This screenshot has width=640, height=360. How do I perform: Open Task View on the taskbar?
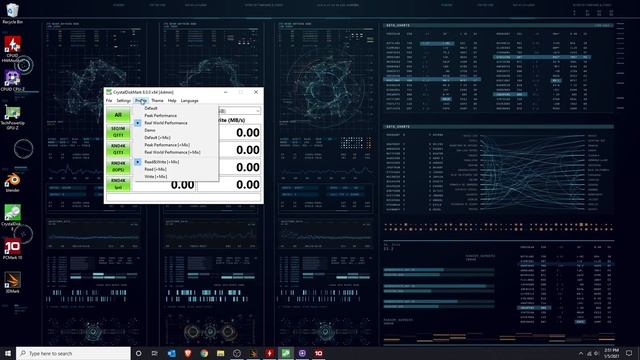155,353
